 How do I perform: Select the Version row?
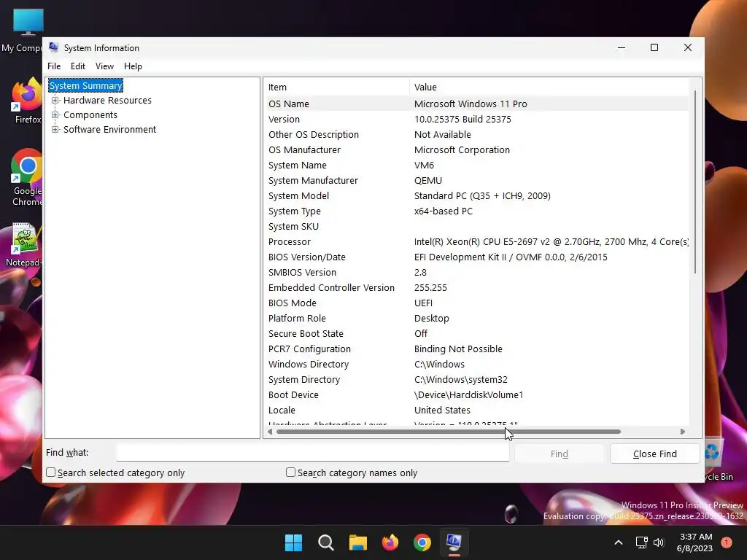tap(478, 119)
